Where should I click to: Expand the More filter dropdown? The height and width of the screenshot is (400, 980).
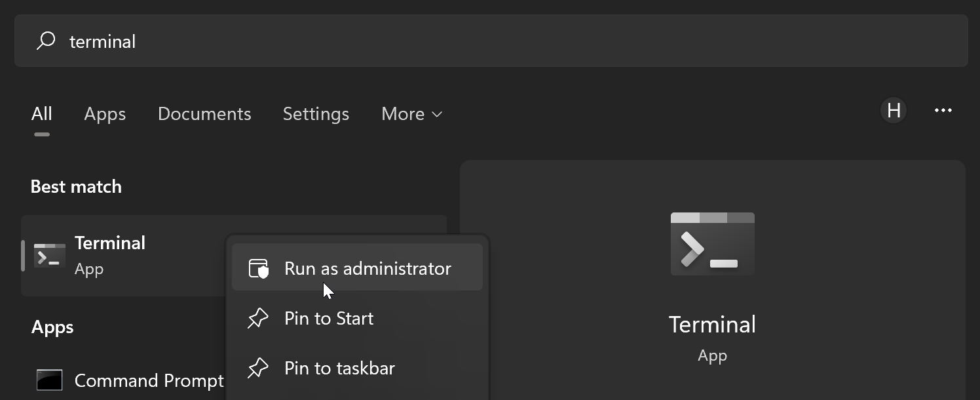point(411,114)
